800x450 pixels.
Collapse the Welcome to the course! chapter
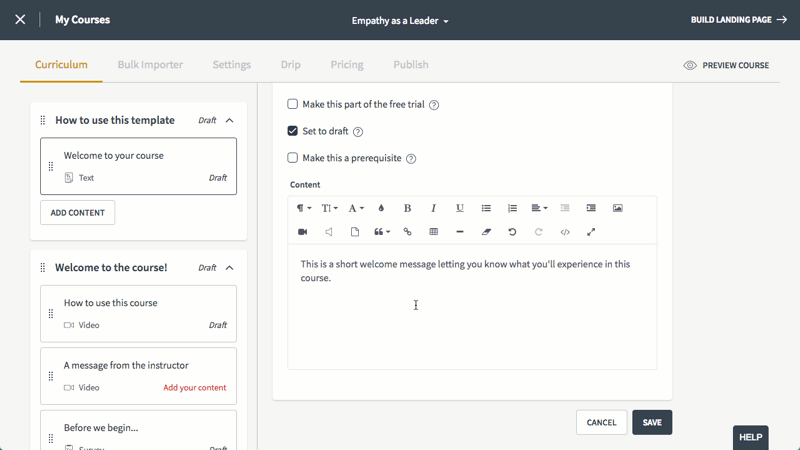(x=230, y=268)
